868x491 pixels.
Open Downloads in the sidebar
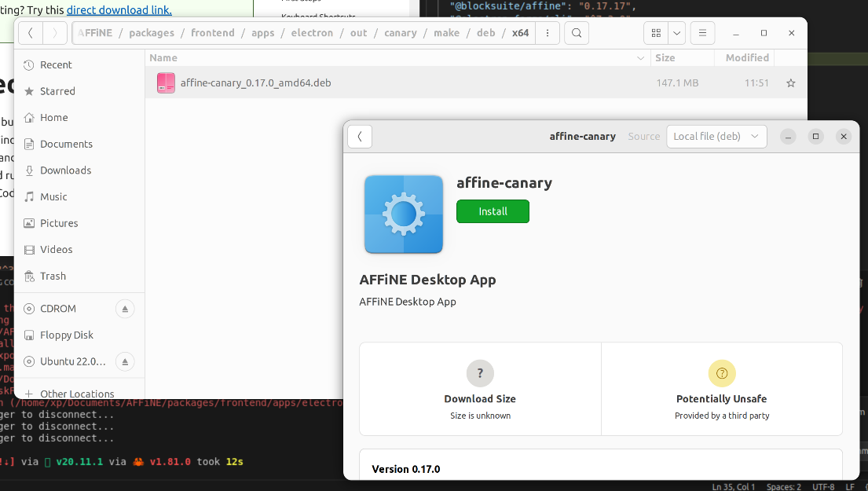[65, 170]
